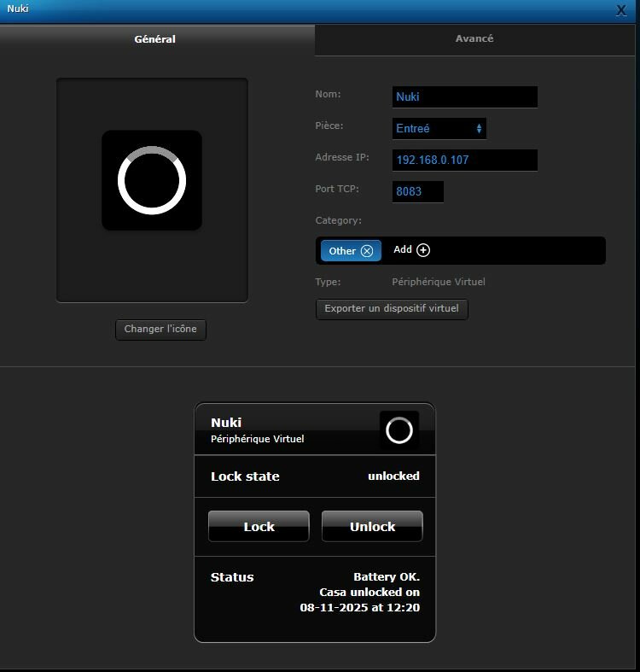Screen dimensions: 640x672
Task: Close the Nuki dialog with the X
Action: (x=621, y=10)
